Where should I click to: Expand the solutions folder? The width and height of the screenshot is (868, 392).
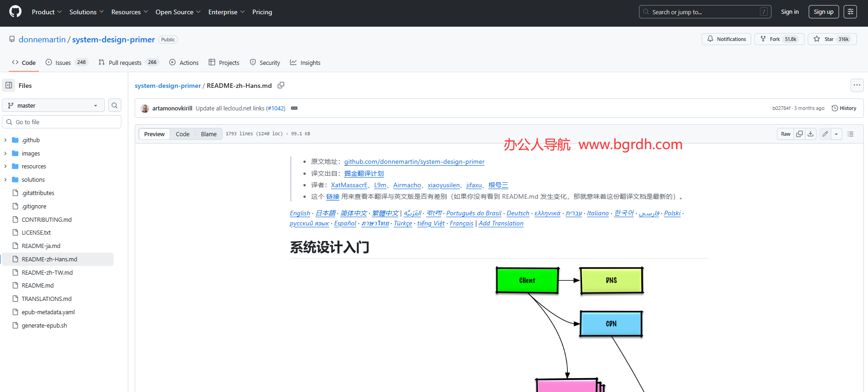click(x=6, y=179)
